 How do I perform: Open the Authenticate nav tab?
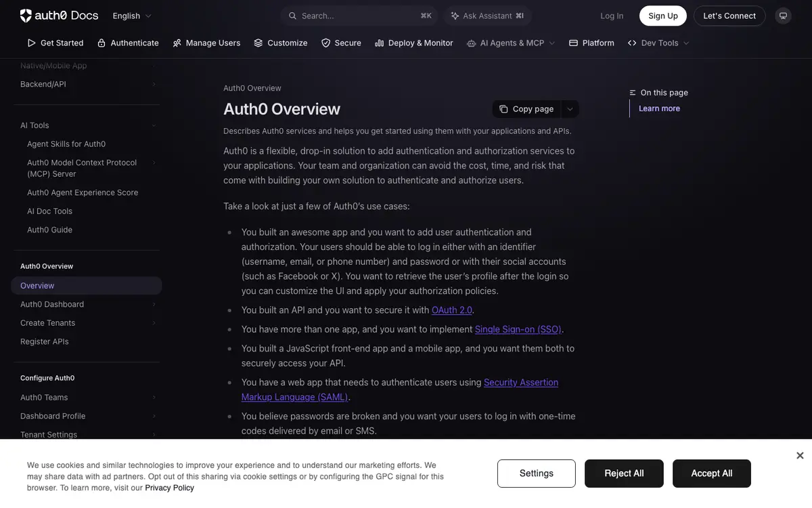point(128,43)
